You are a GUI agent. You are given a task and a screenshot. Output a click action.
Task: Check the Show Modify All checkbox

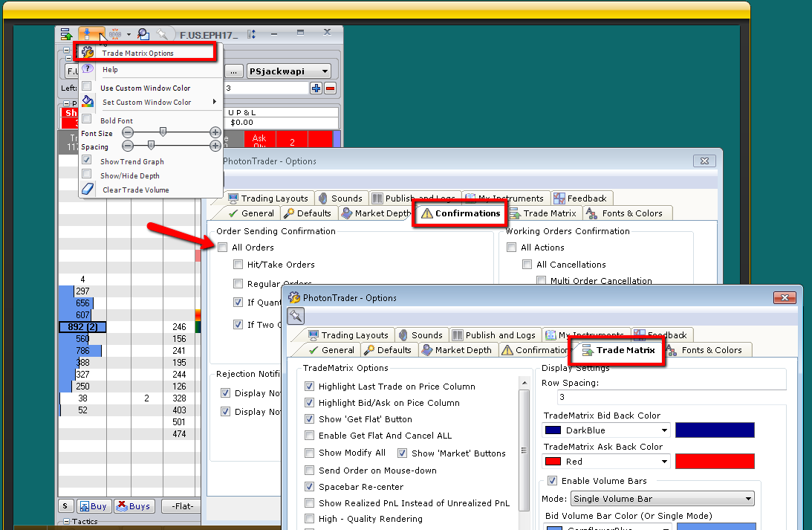(309, 453)
